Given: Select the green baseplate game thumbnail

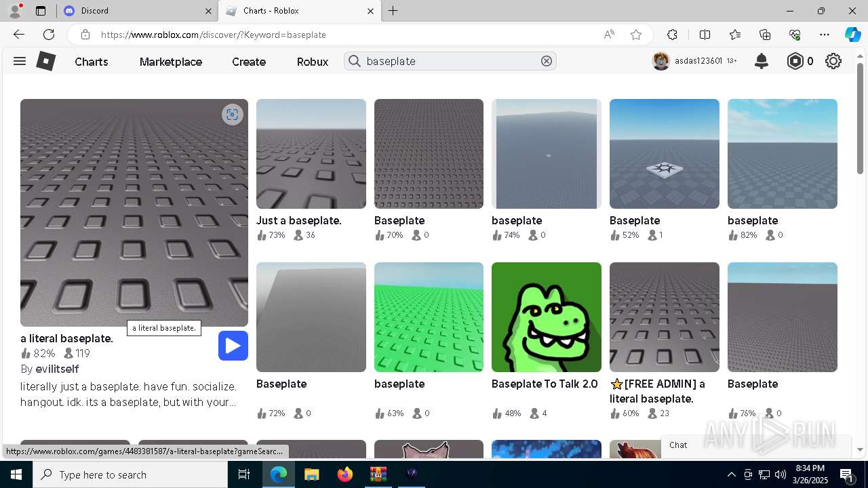Looking at the screenshot, I should pos(429,317).
